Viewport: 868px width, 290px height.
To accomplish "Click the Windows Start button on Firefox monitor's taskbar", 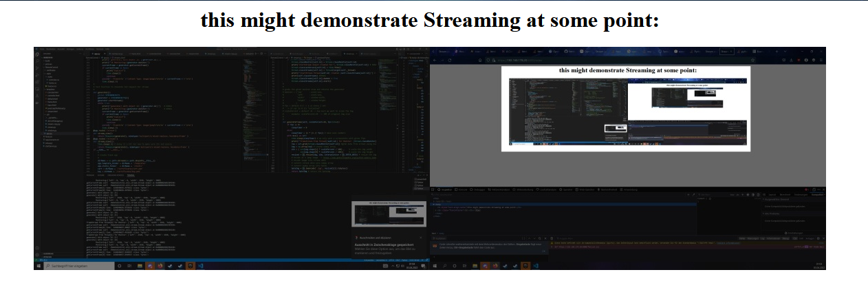I will tap(435, 266).
